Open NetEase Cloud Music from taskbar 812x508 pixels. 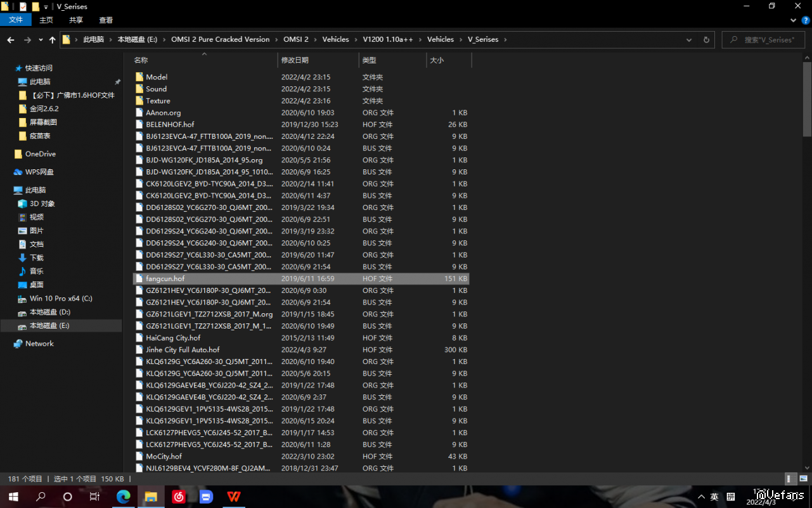tap(179, 497)
